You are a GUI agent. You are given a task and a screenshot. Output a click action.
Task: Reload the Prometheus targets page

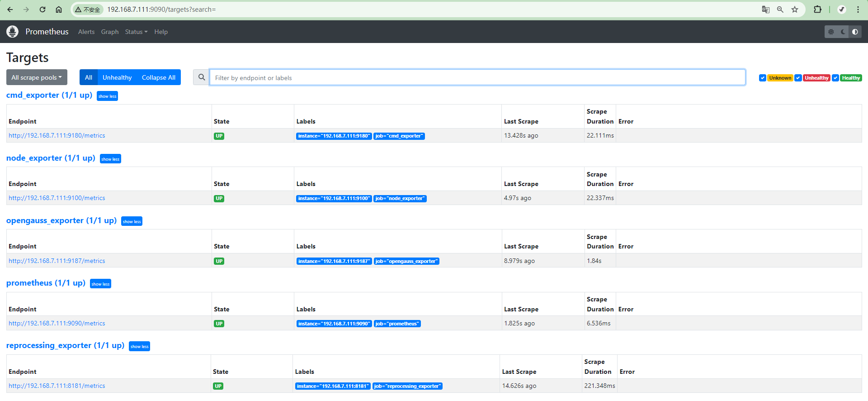(42, 10)
